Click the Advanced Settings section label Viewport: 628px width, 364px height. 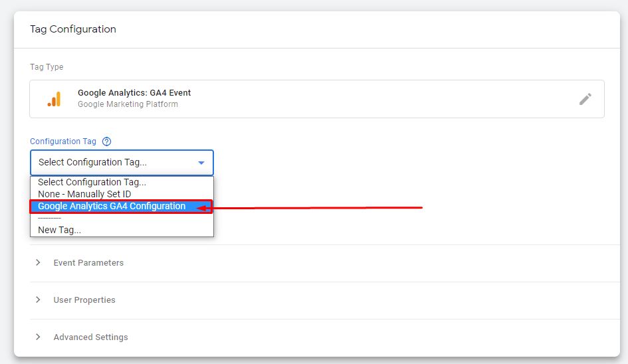tap(90, 337)
